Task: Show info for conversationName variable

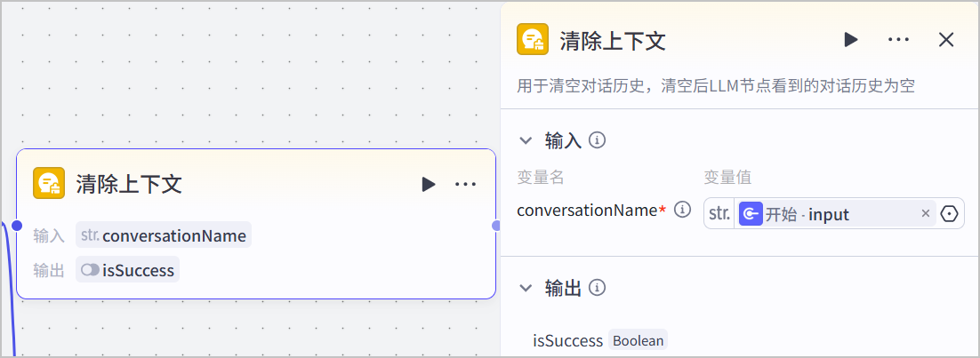Action: pyautogui.click(x=682, y=210)
